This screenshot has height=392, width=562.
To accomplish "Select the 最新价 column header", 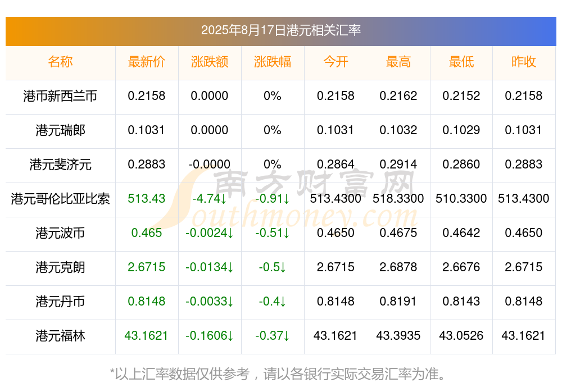I will 147,62.
